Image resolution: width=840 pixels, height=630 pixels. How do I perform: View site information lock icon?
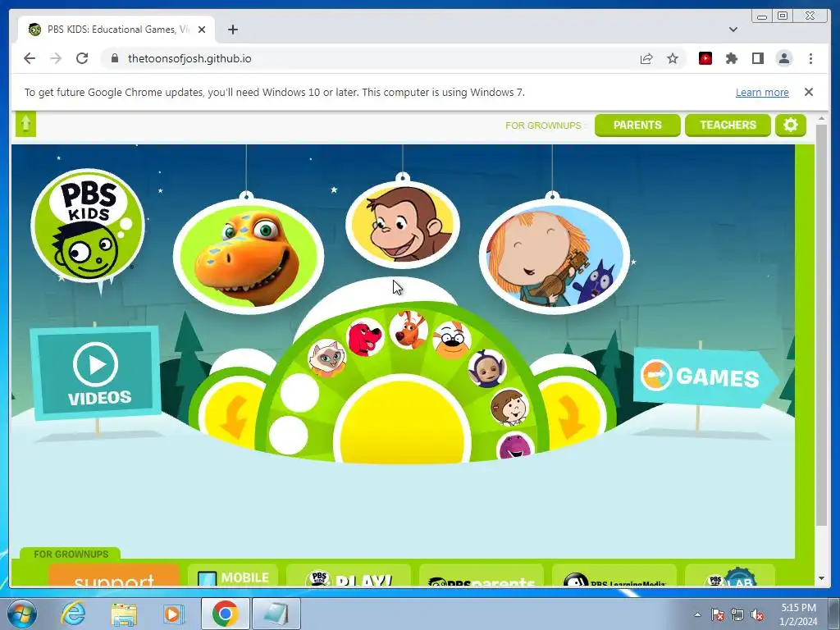pyautogui.click(x=115, y=58)
